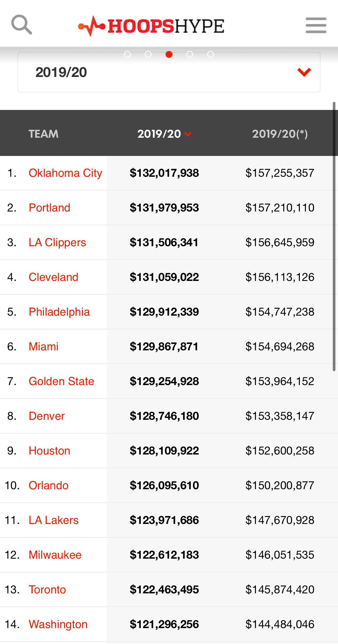Select the fourth carousel dot

pyautogui.click(x=190, y=54)
